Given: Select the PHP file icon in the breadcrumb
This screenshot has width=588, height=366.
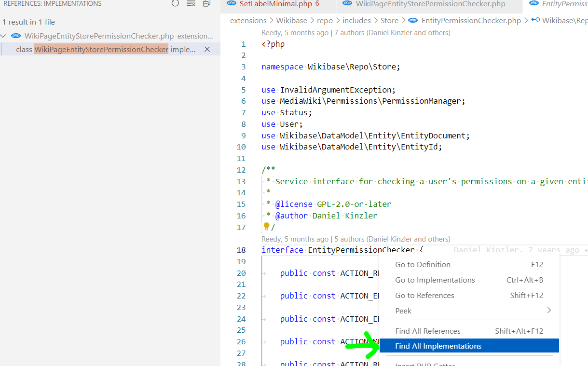Looking at the screenshot, I should point(413,21).
